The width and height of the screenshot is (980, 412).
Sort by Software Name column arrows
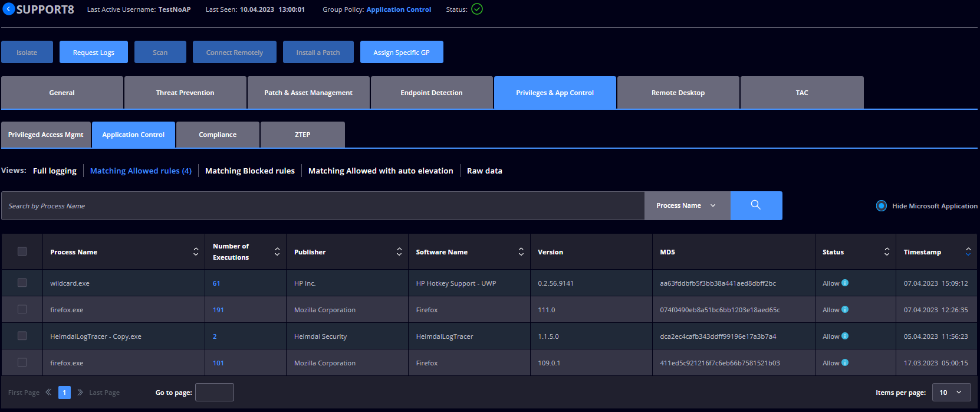pyautogui.click(x=521, y=251)
